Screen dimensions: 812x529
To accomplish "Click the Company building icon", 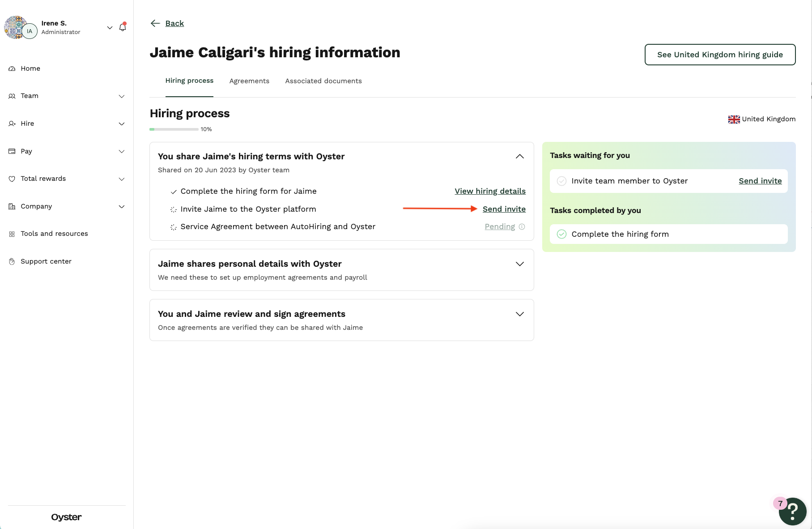I will click(x=12, y=206).
